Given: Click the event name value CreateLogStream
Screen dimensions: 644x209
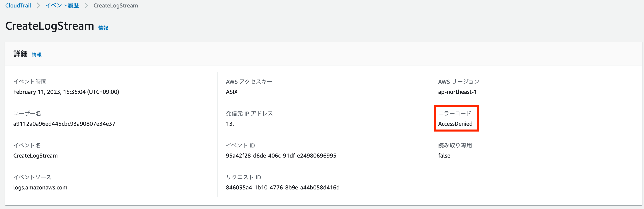Looking at the screenshot, I should click(x=35, y=156).
